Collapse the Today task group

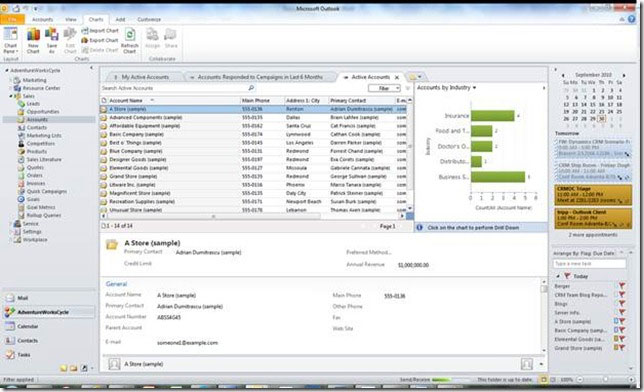tap(558, 276)
